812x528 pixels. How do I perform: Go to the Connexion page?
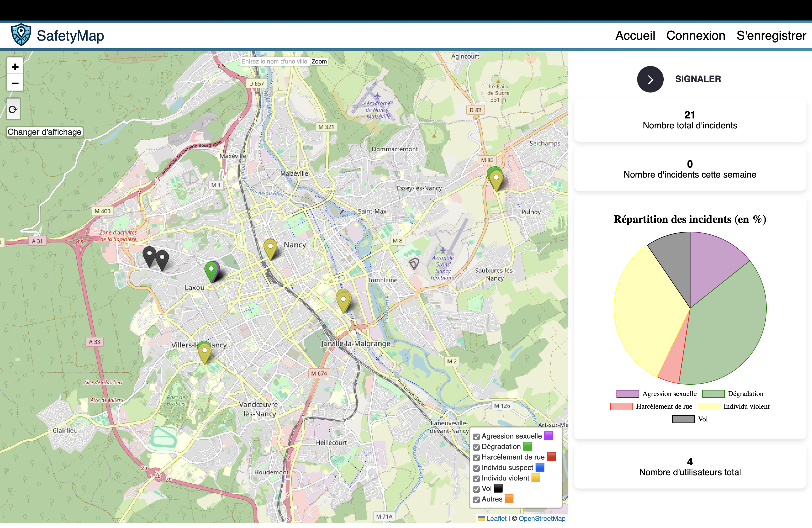[x=695, y=35]
